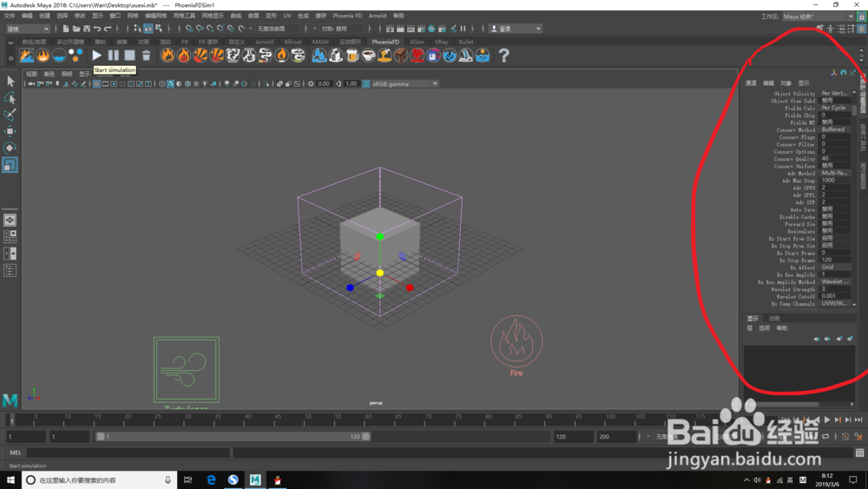Toggle snap to points
This screenshot has height=489, width=868.
210,29
